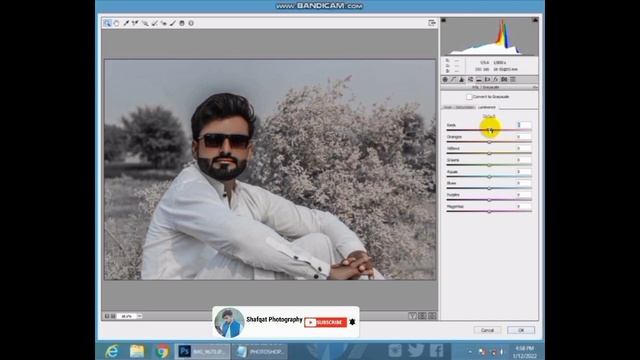Switch to PHOTOSHOP document taskbar window
Viewport: 640px width, 360px height.
pyautogui.click(x=260, y=351)
